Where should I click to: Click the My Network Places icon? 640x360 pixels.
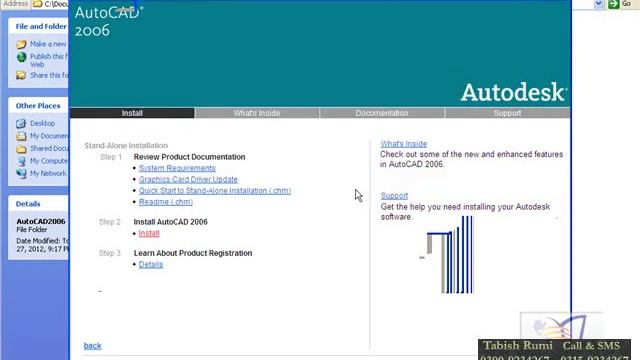[x=21, y=173]
